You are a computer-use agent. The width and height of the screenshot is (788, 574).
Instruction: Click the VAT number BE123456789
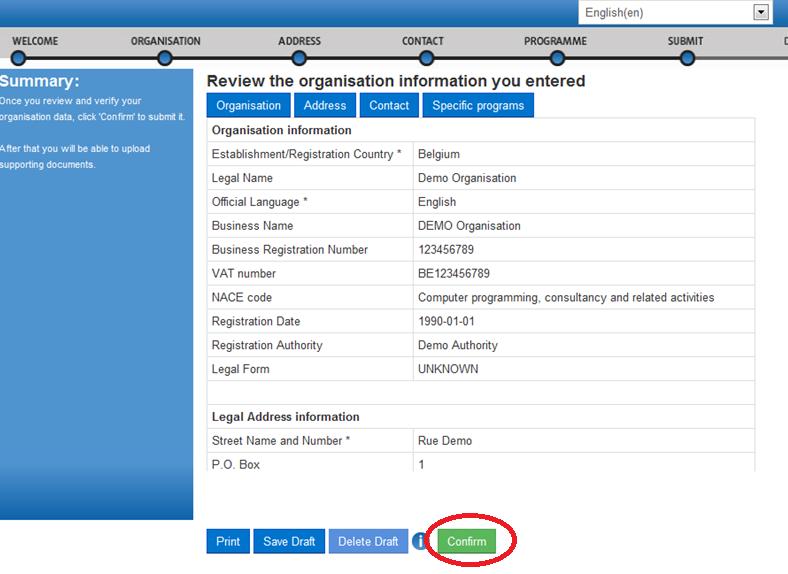point(454,273)
